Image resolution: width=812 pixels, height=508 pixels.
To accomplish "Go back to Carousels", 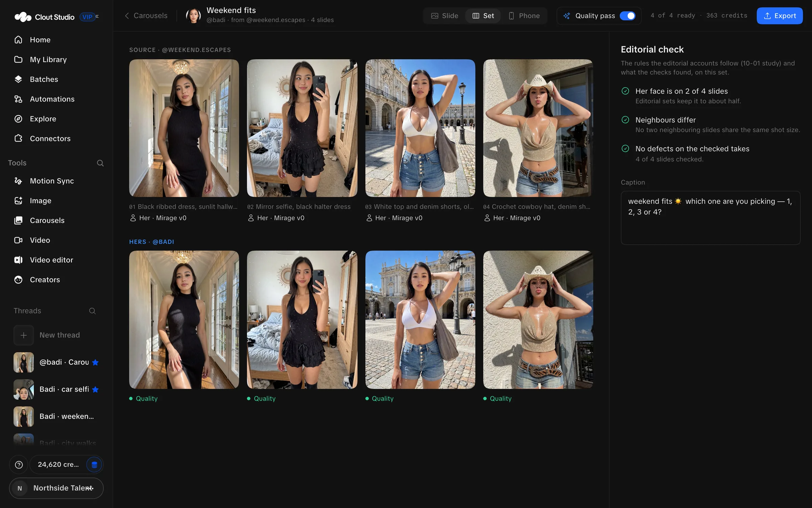I will [x=146, y=16].
